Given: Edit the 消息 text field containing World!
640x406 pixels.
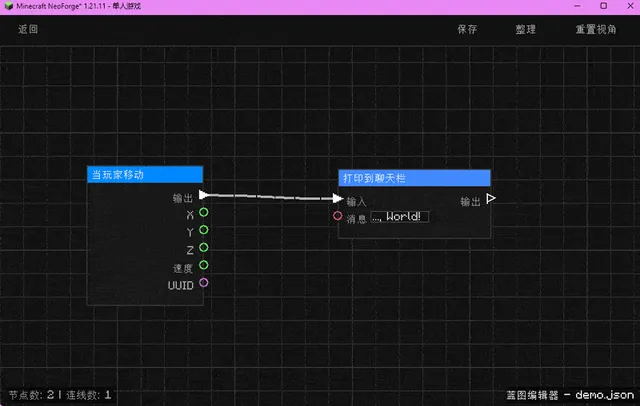Looking at the screenshot, I should 400,217.
